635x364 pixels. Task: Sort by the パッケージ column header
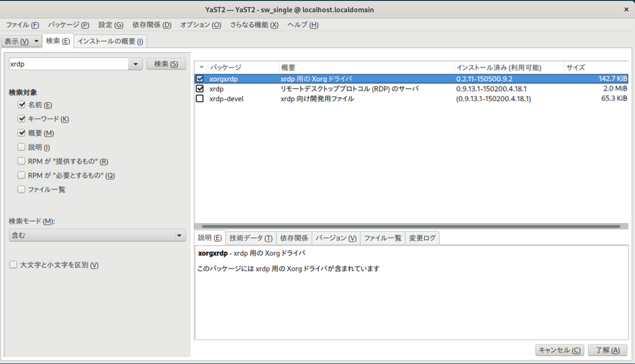pos(243,68)
